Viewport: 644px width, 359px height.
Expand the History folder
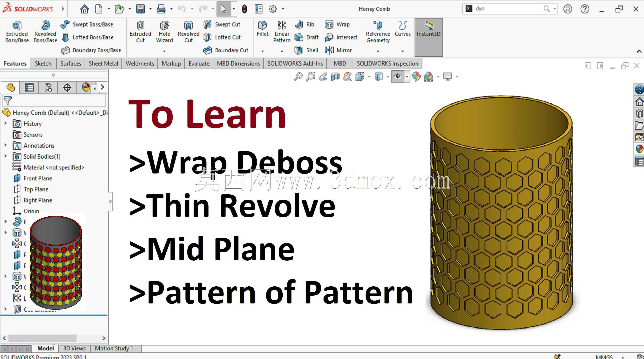click(6, 123)
